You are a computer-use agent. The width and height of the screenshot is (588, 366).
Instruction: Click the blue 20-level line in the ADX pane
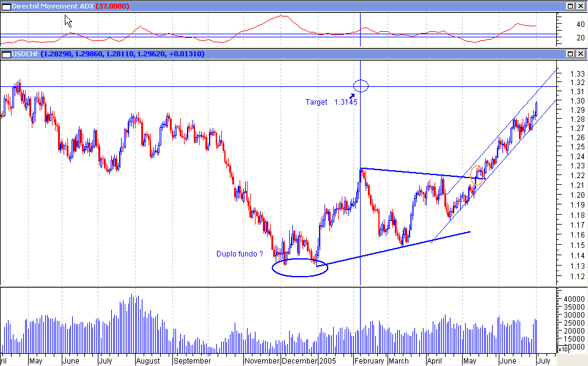click(183, 38)
